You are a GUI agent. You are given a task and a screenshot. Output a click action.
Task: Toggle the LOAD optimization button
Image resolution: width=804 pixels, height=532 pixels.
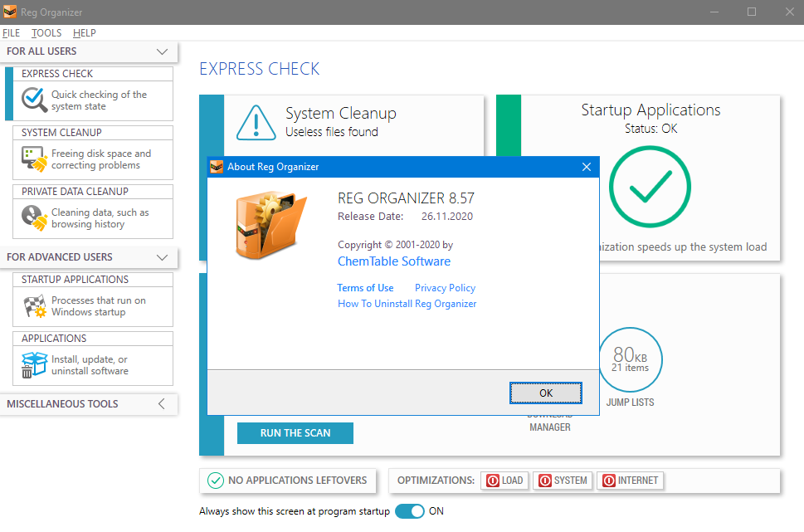click(504, 481)
